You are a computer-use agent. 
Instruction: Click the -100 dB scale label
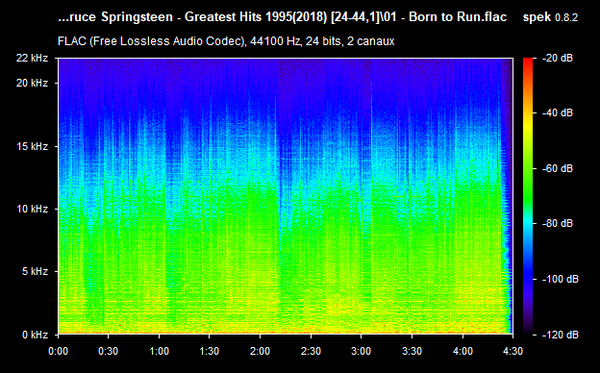560,279
